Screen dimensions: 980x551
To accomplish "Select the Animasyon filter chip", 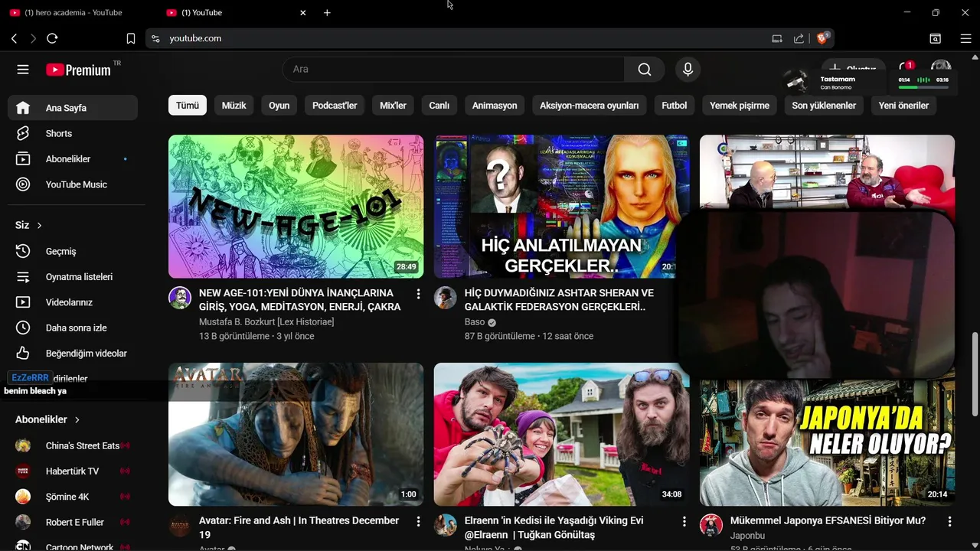I will pos(495,106).
